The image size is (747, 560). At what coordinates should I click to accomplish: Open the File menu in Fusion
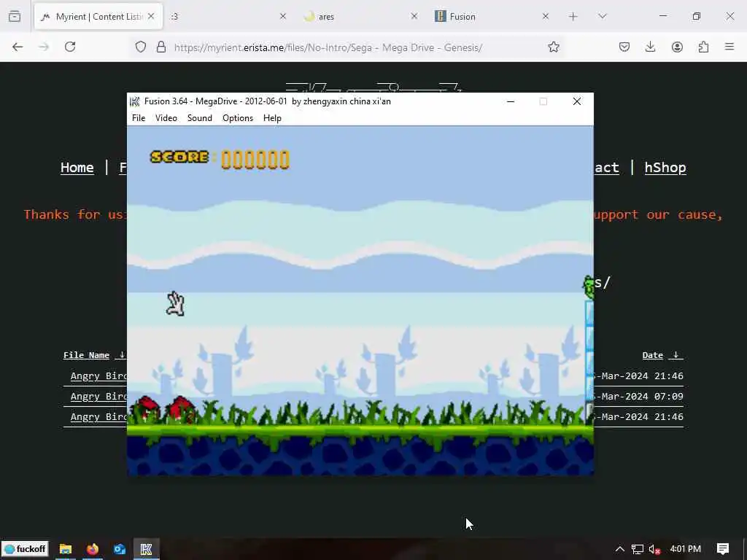[139, 118]
